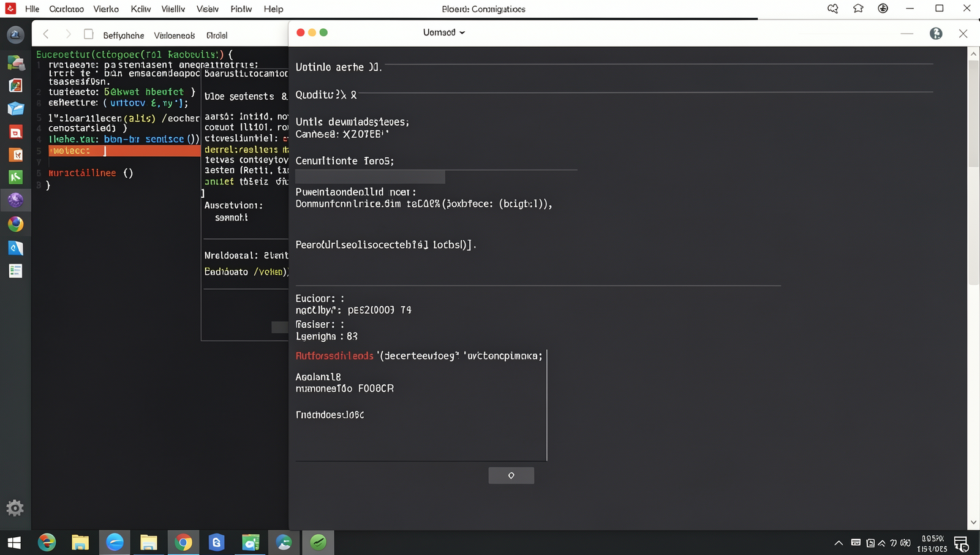Click the taskbar clock

pyautogui.click(x=932, y=543)
